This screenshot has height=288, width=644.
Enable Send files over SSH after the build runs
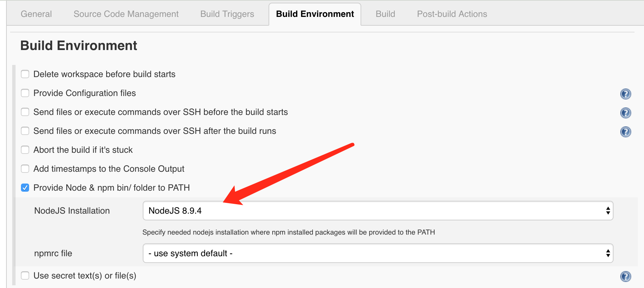pos(25,131)
